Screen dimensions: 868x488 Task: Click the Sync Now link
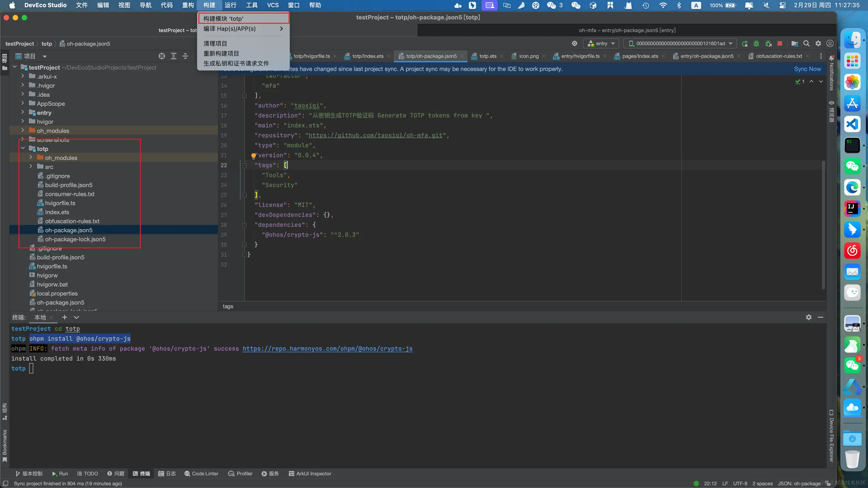point(807,69)
